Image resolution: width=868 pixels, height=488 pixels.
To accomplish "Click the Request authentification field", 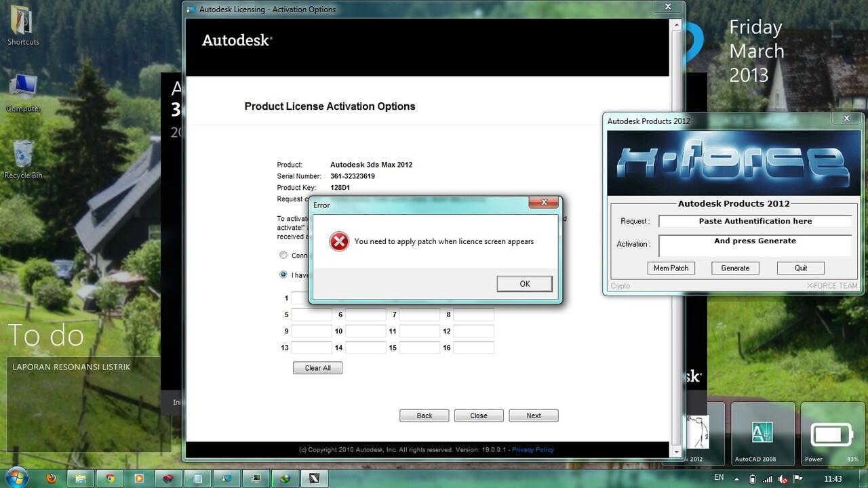I will point(755,221).
